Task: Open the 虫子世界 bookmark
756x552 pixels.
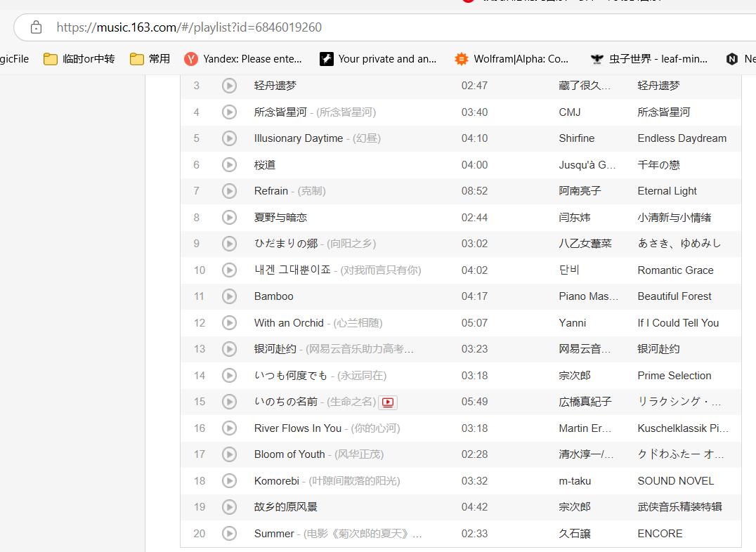Action: click(649, 59)
